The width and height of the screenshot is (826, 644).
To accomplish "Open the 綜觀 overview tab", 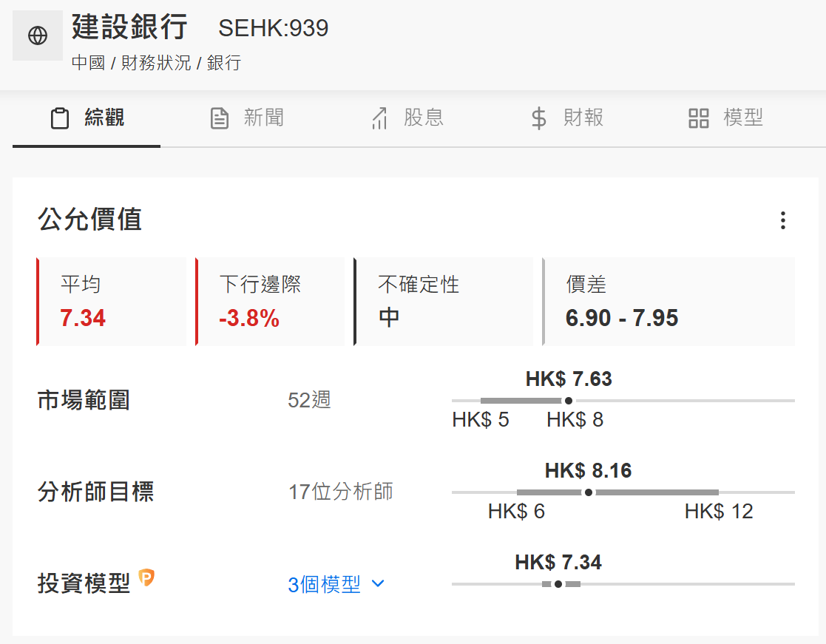I will (87, 118).
